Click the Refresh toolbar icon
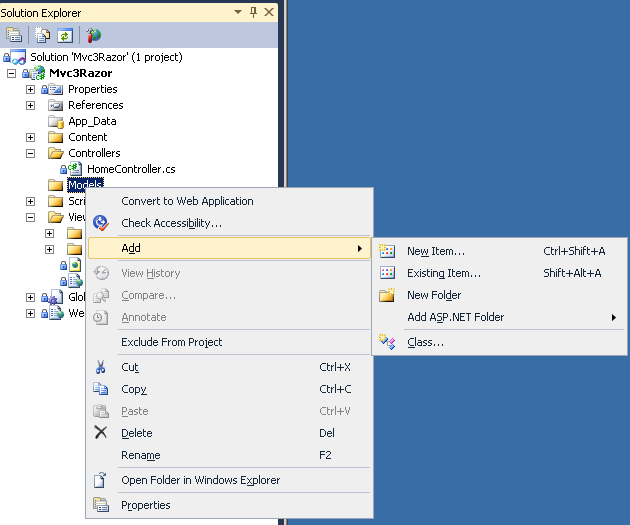Image resolution: width=630 pixels, height=525 pixels. (65, 35)
